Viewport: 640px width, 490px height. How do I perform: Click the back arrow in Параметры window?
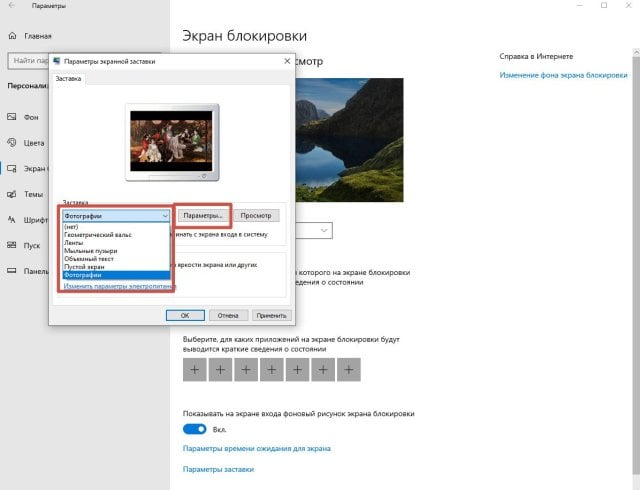tap(11, 7)
